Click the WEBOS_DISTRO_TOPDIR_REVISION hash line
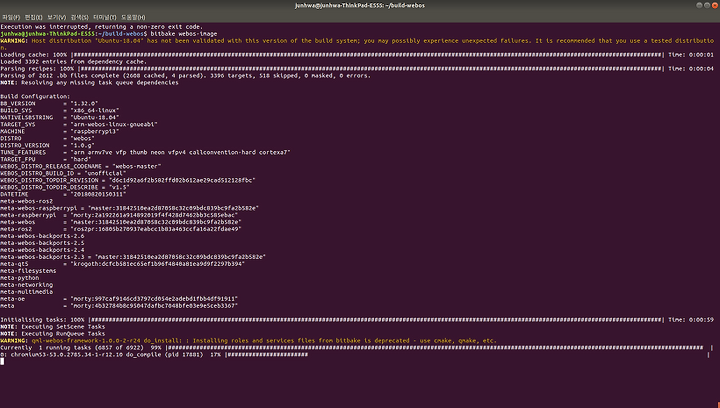Viewport: 720px width, 408px height. pos(128,180)
